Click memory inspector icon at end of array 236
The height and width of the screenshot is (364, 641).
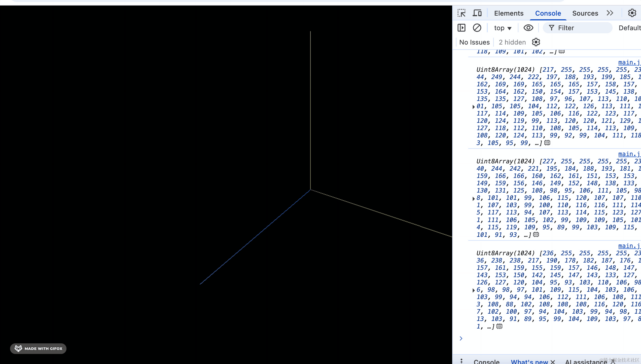pos(499,326)
